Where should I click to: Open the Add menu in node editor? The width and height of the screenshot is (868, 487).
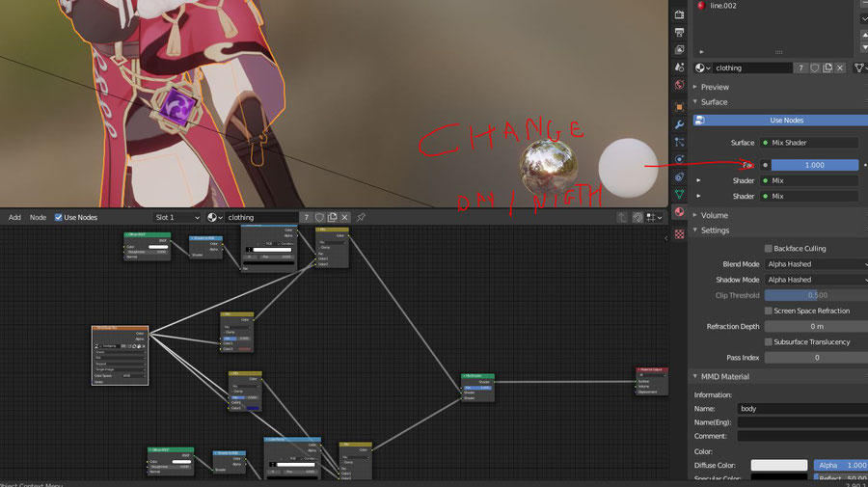tap(14, 218)
